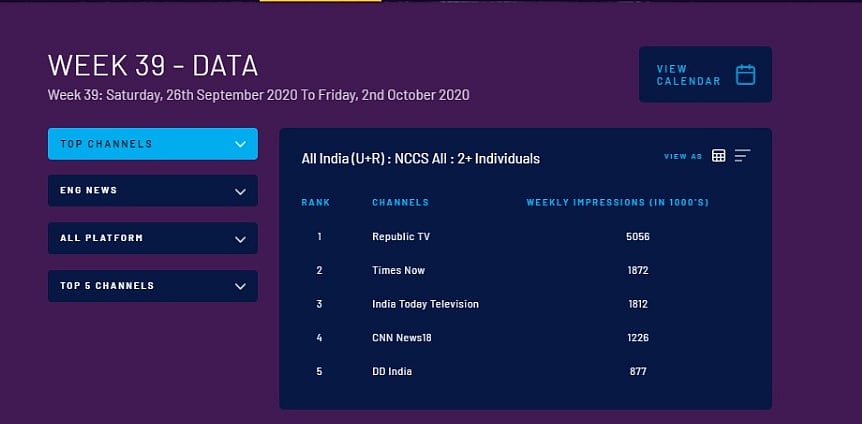Open the All Platform dropdown
Viewport: 862px width, 424px height.
coord(153,238)
